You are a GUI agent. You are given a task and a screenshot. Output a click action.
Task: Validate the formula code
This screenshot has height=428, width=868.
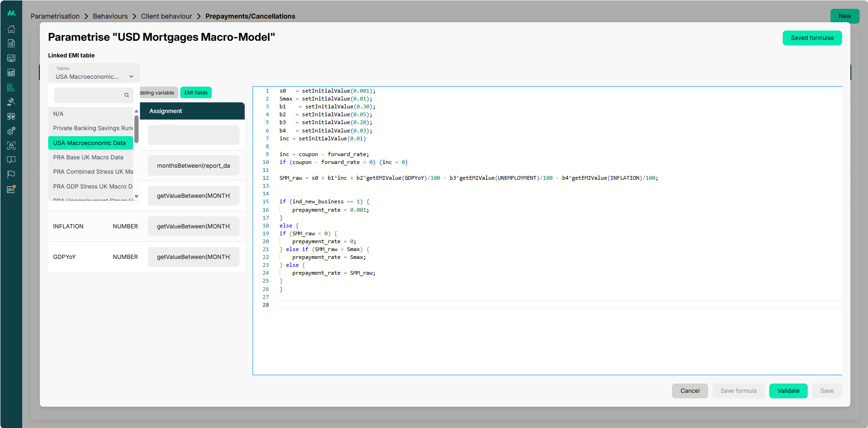pos(788,390)
